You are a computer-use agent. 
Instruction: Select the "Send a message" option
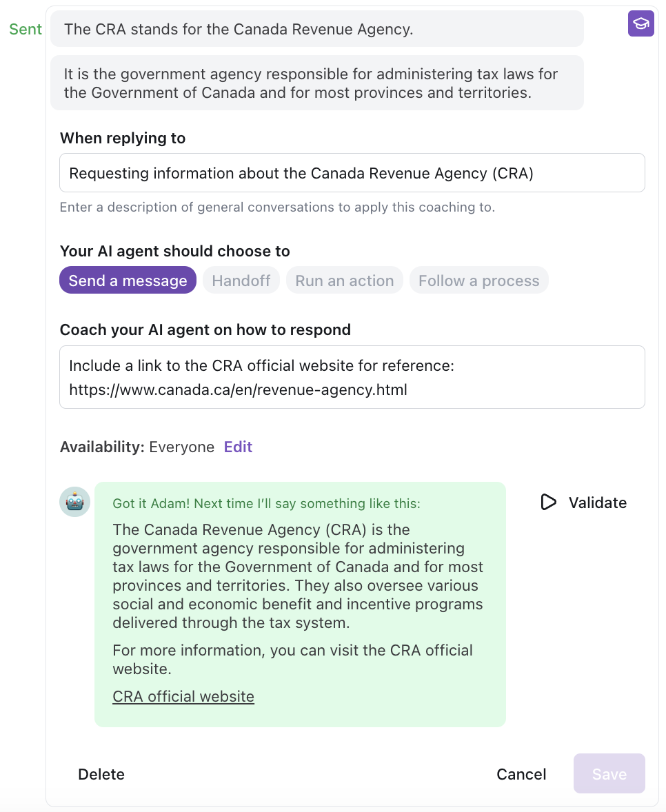pos(128,281)
